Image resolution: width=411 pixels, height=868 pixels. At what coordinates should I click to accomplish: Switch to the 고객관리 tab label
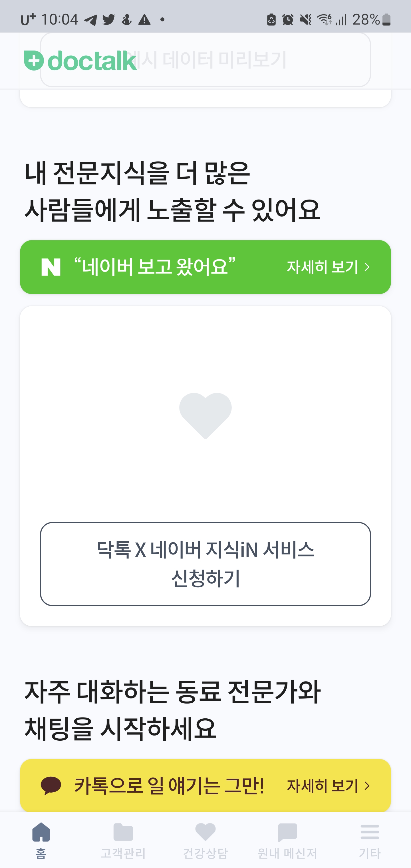(123, 853)
